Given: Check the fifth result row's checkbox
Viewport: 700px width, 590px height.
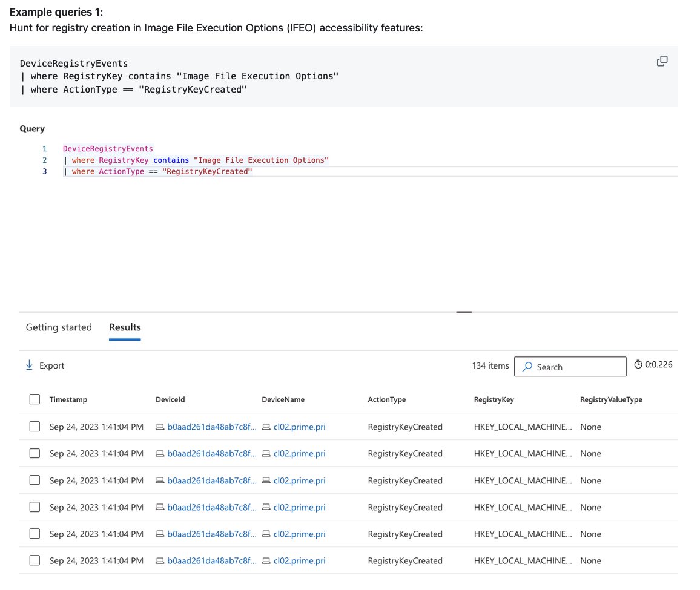Looking at the screenshot, I should click(35, 534).
